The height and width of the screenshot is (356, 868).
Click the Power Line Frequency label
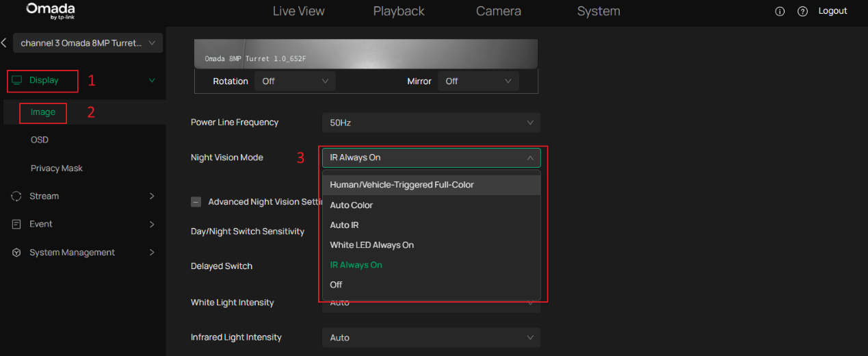235,123
